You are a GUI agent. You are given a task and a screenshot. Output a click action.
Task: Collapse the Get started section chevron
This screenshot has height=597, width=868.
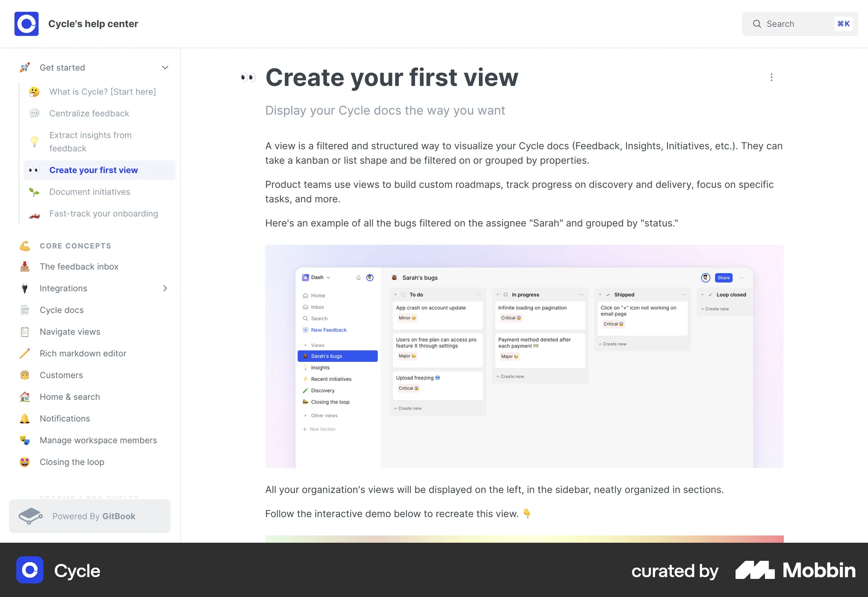165,68
